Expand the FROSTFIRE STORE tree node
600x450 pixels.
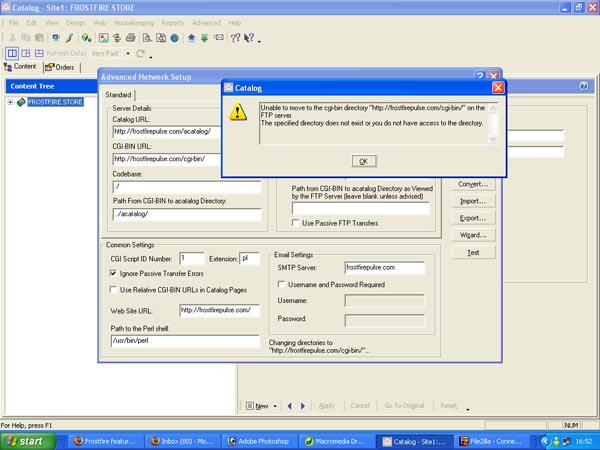pyautogui.click(x=9, y=102)
